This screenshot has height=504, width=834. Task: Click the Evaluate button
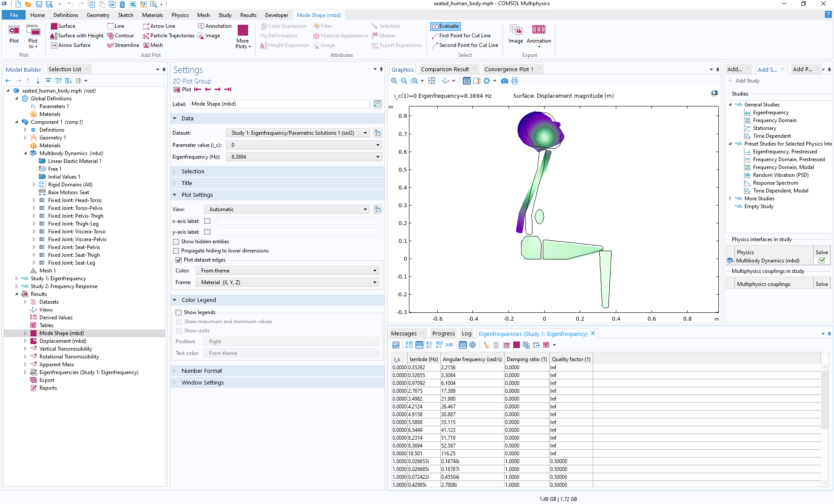coord(445,26)
